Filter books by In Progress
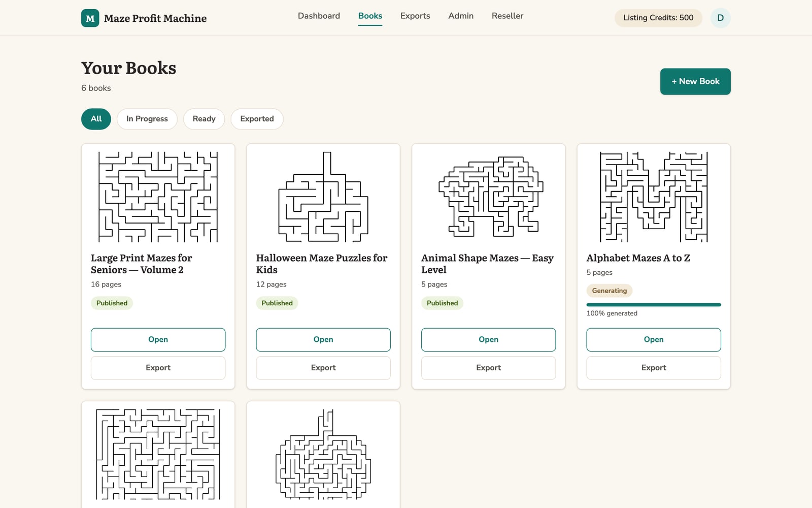The width and height of the screenshot is (812, 508). pos(147,119)
